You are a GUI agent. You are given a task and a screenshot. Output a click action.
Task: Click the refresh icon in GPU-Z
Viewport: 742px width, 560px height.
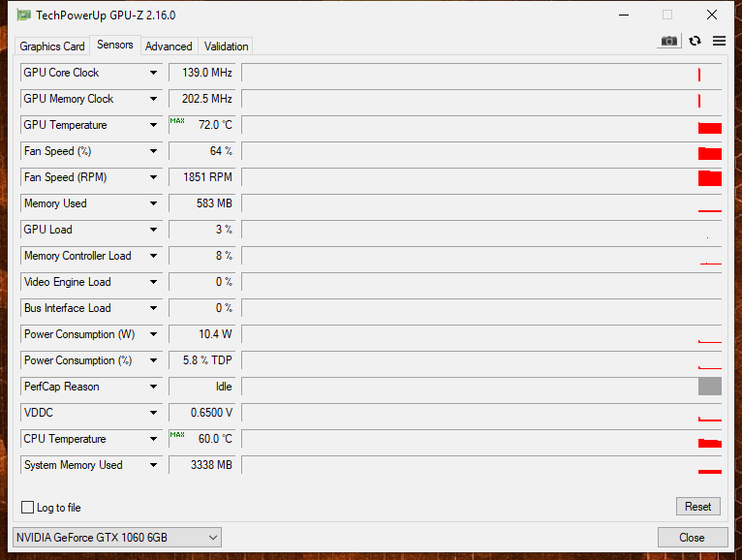(695, 41)
